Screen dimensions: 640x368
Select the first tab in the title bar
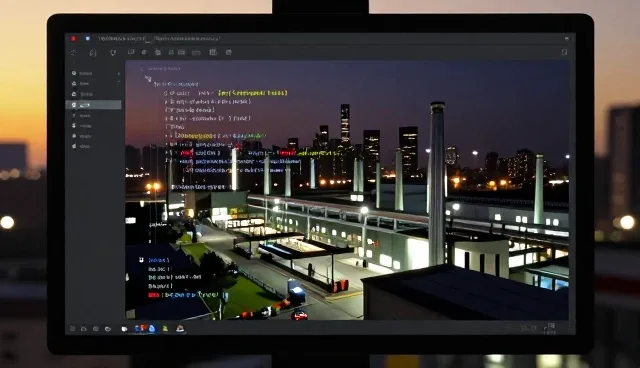pos(122,38)
